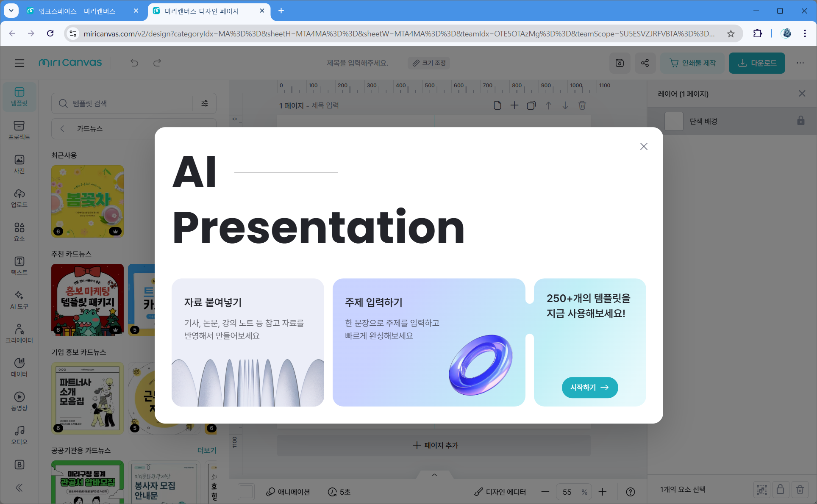Expand the page list chevron at bottom
Screen dimensions: 817x504
tap(434, 475)
